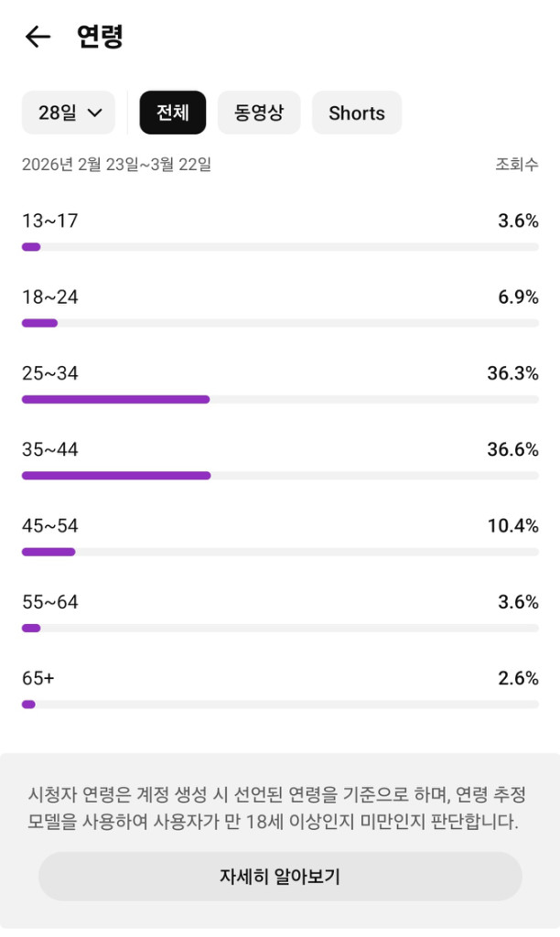The width and height of the screenshot is (560, 937).
Task: Click the 18~24 age progress bar
Action: (280, 323)
